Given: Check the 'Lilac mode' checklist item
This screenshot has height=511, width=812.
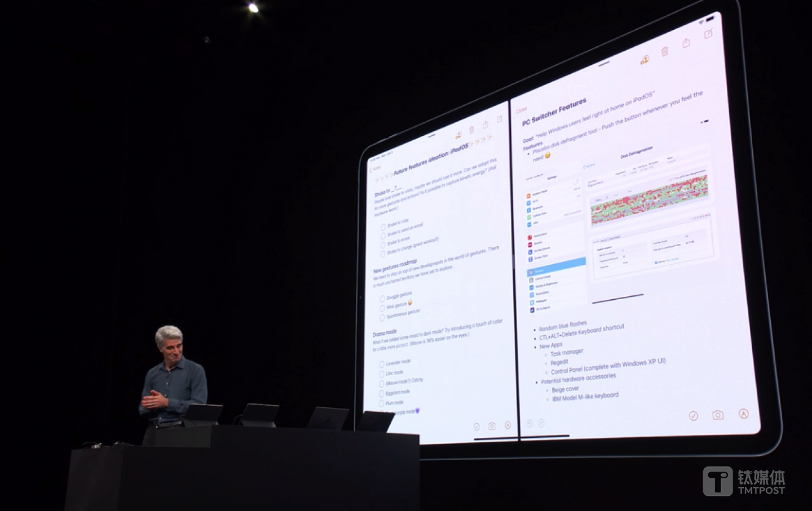Looking at the screenshot, I should click(382, 374).
